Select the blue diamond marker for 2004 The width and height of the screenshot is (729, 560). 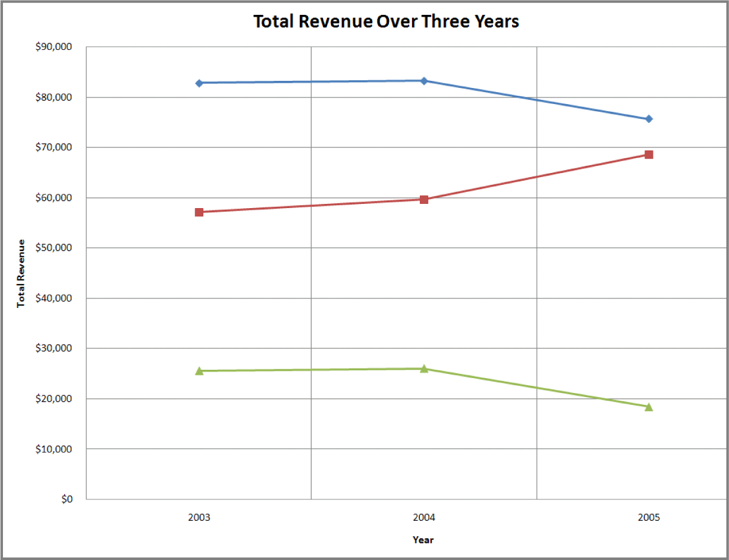click(x=424, y=81)
